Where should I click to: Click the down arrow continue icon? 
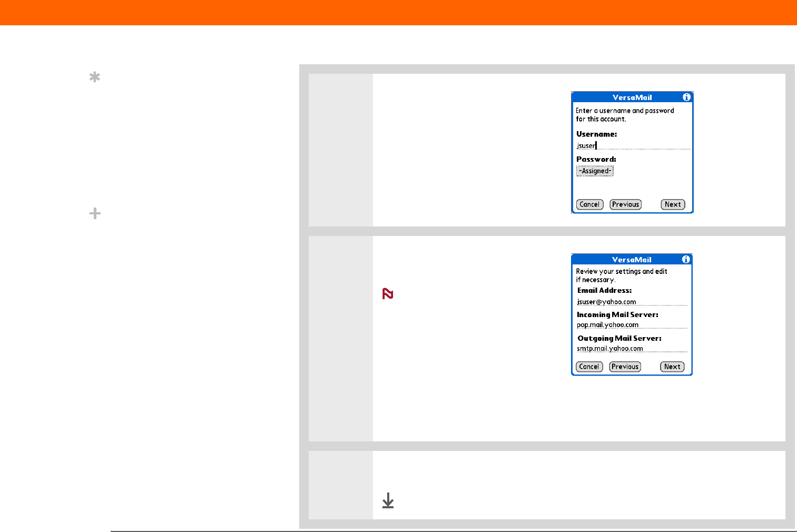click(x=388, y=500)
